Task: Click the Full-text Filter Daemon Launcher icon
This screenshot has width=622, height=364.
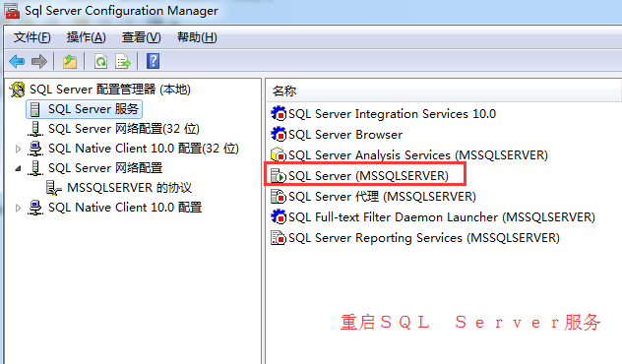Action: [x=279, y=216]
